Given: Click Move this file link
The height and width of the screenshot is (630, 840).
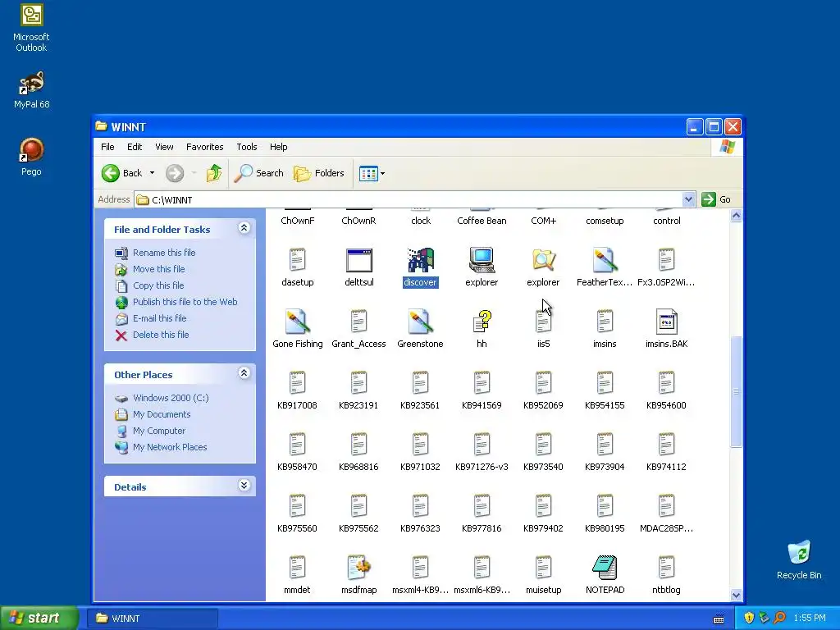Looking at the screenshot, I should click(x=158, y=269).
